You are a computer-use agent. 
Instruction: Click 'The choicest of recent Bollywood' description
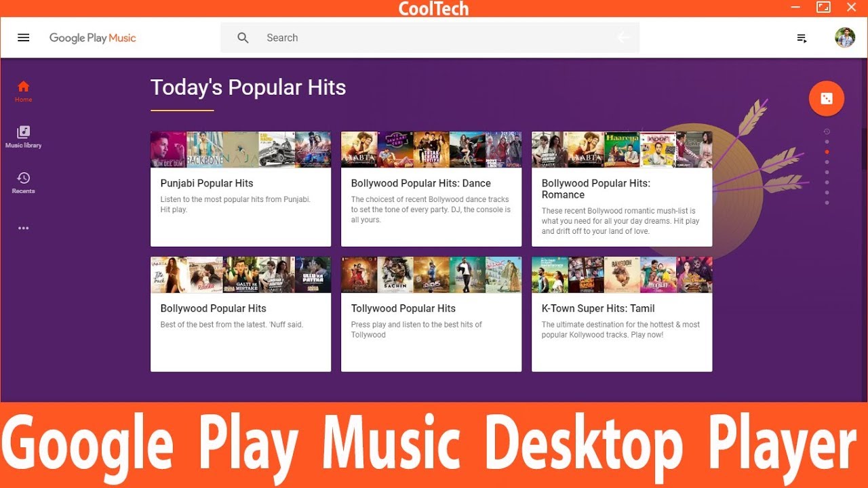[x=431, y=209]
